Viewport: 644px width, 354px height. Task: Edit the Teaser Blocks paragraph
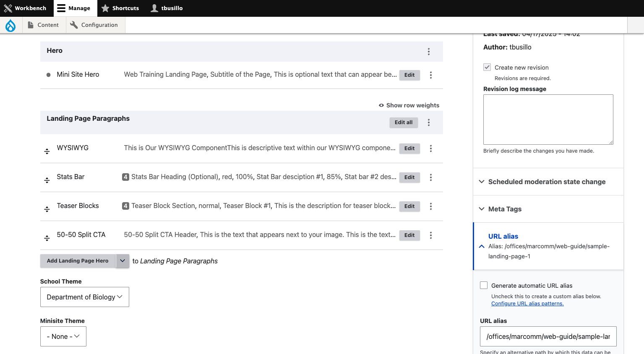409,206
